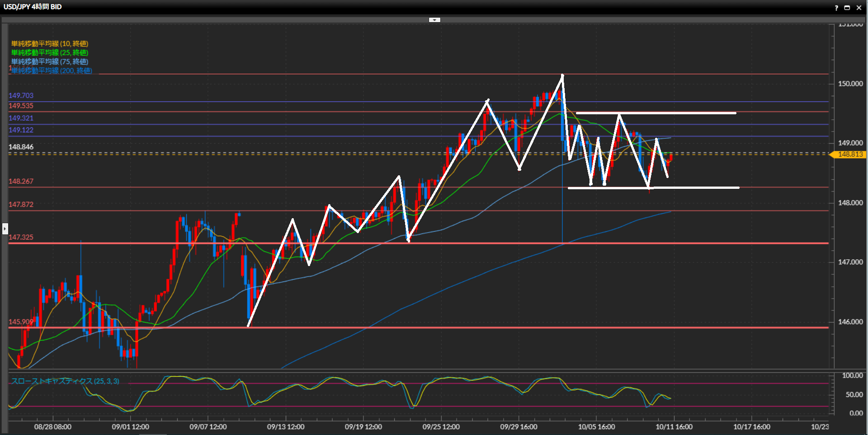The height and width of the screenshot is (435, 868).
Task: Click the 148.267 price level label
Action: (21, 182)
